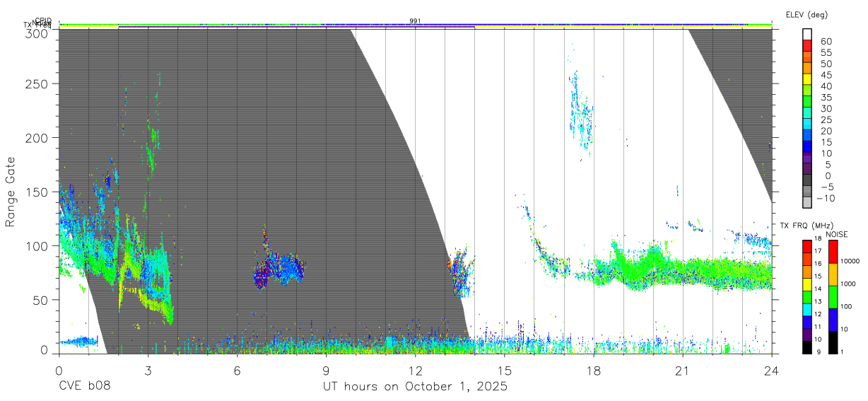
Task: Click the small blue cluster near range gate 10
Action: click(78, 342)
